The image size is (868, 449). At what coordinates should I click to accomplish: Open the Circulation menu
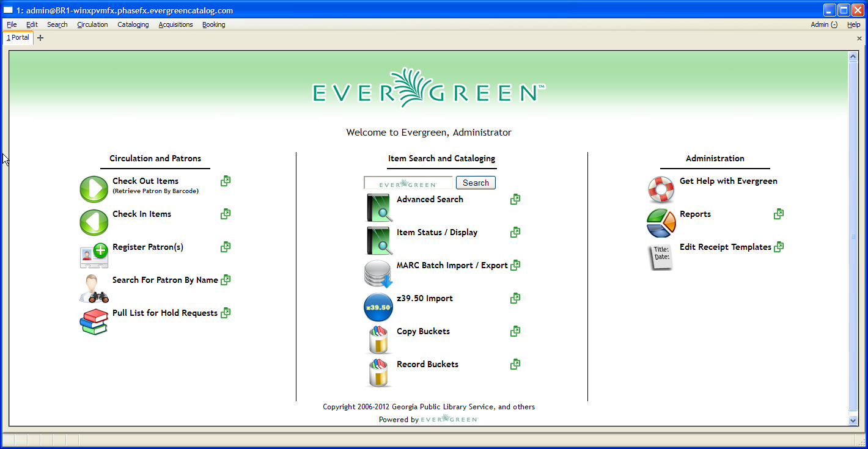tap(92, 24)
